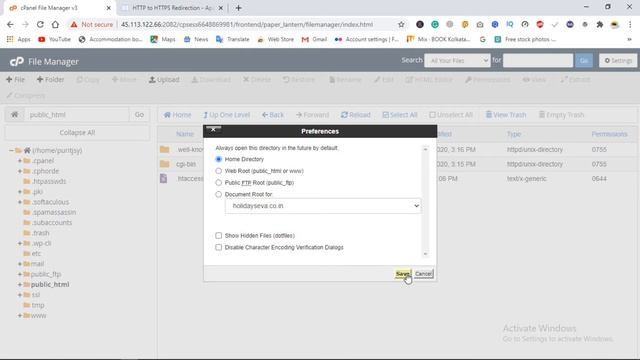
Task: Sort by Type column header
Action: (514, 134)
